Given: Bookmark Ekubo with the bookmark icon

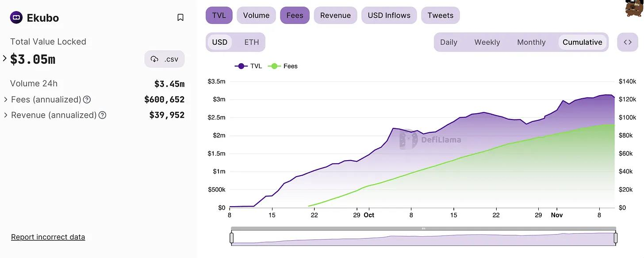Looking at the screenshot, I should (x=180, y=18).
